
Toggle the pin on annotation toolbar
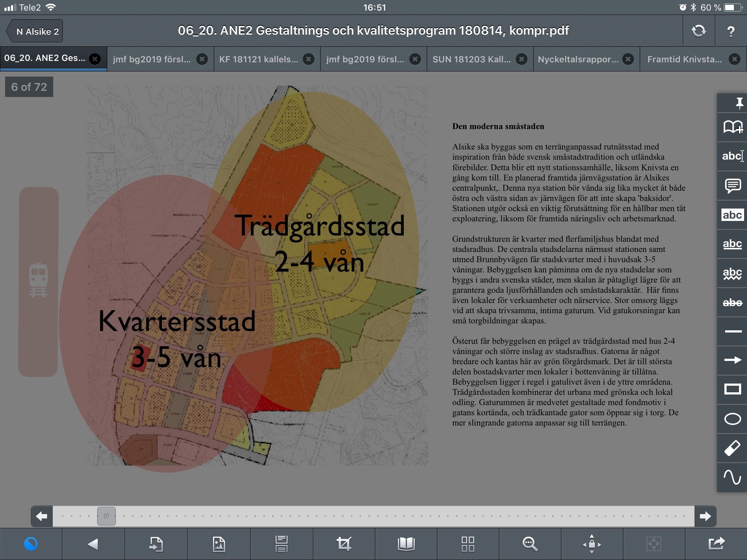click(739, 103)
